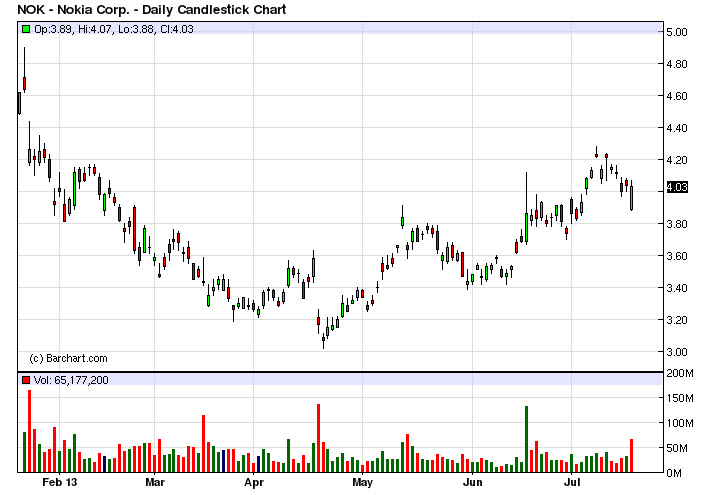Click the '4.40' price axis label
This screenshot has width=717, height=495.
[x=677, y=128]
